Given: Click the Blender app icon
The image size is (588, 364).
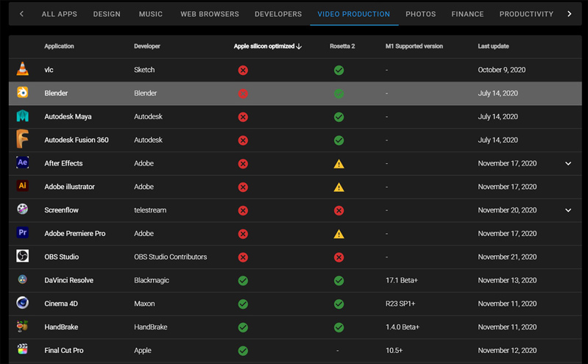Looking at the screenshot, I should [x=23, y=92].
